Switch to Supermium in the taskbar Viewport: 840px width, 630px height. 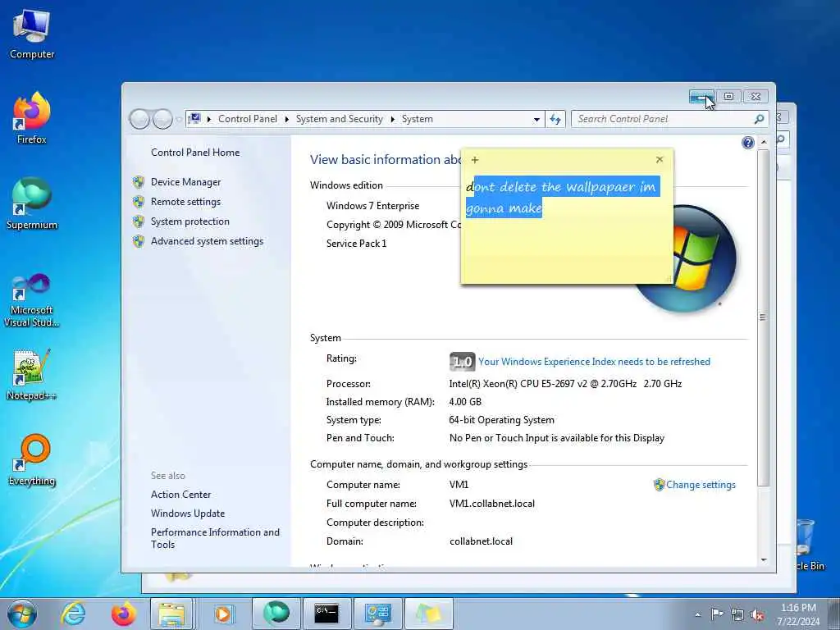coord(276,614)
